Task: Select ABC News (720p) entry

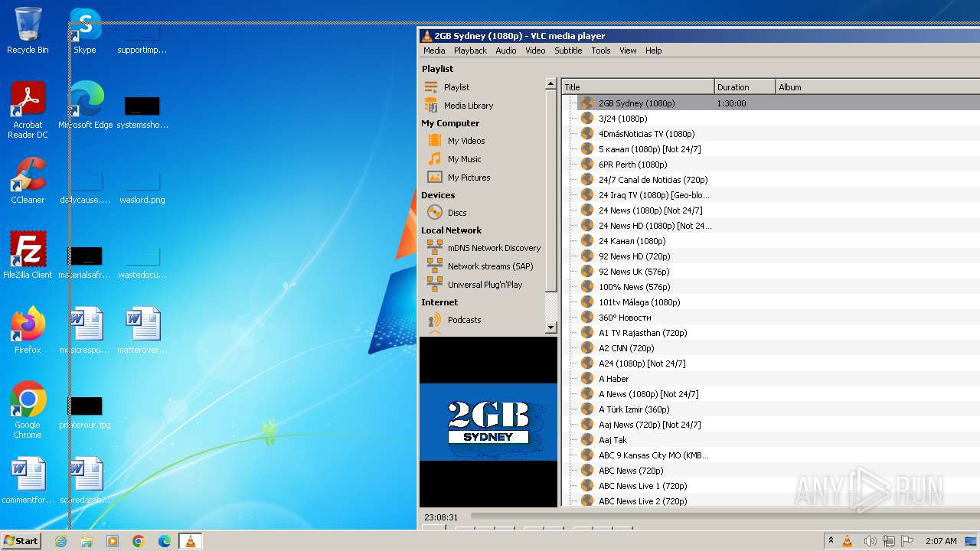Action: [x=770, y=471]
